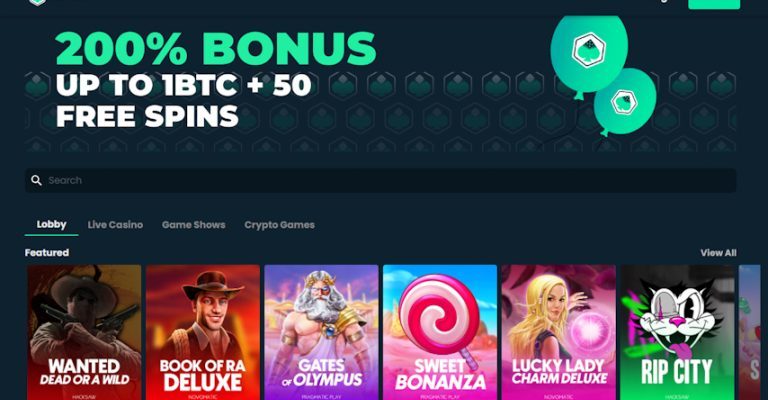The width and height of the screenshot is (768, 400).
Task: Open Wanted Dead or a Wild game
Action: 84,332
